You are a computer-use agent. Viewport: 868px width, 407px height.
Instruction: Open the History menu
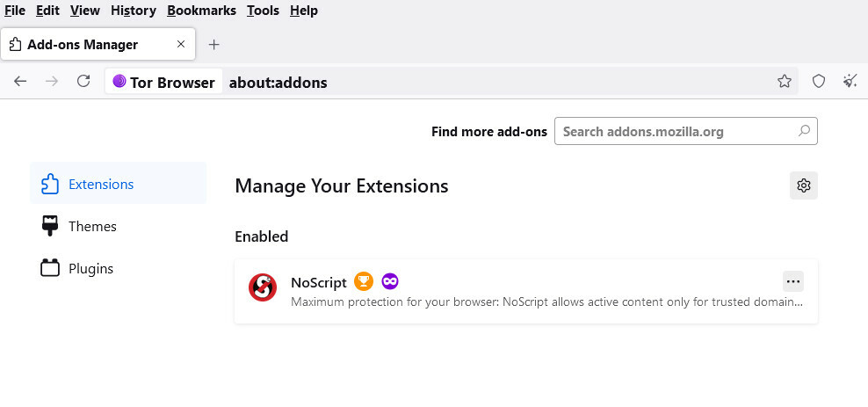134,11
